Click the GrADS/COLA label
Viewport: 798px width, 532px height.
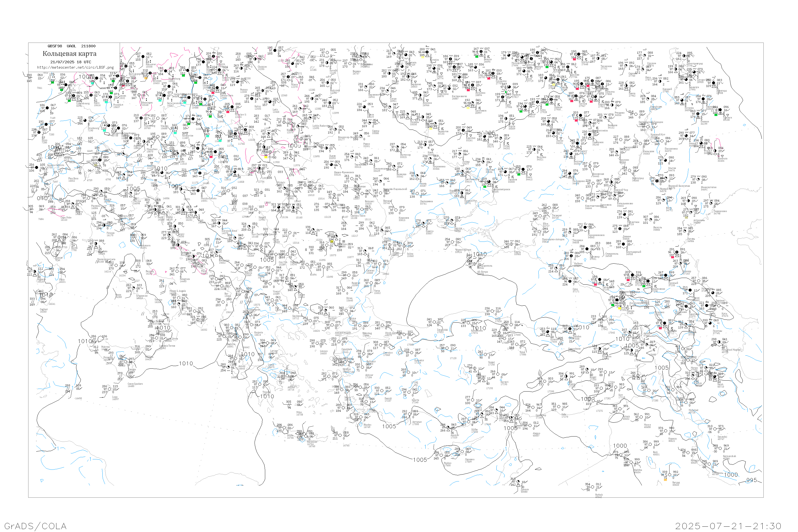pos(35,526)
